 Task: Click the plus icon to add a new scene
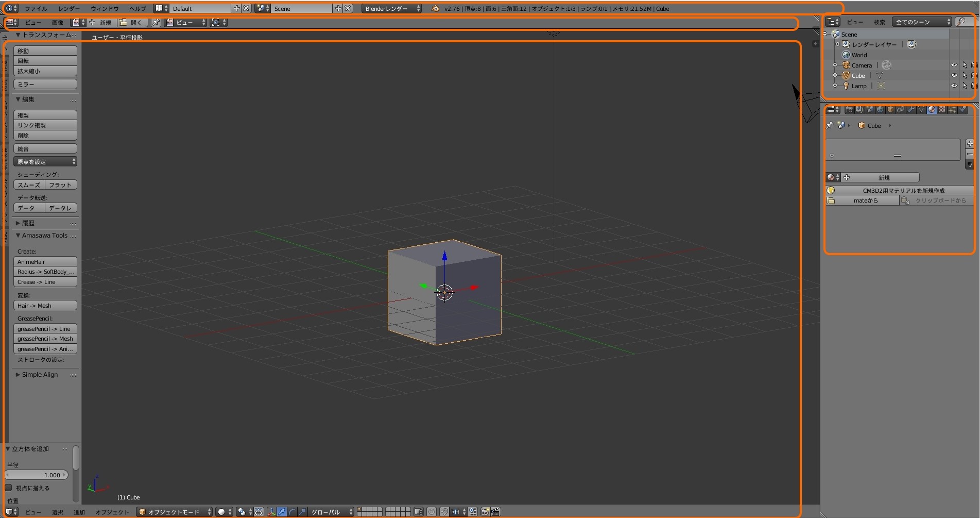pyautogui.click(x=338, y=9)
